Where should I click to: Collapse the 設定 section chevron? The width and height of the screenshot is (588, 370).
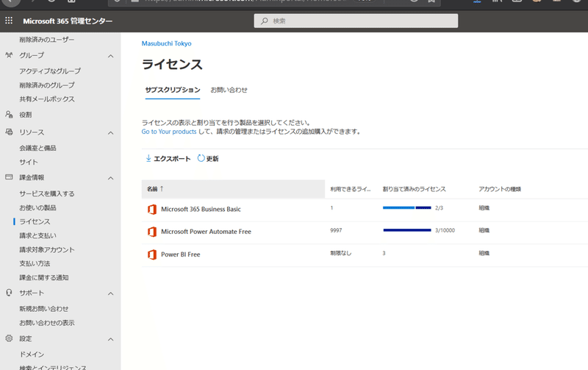pyautogui.click(x=111, y=339)
